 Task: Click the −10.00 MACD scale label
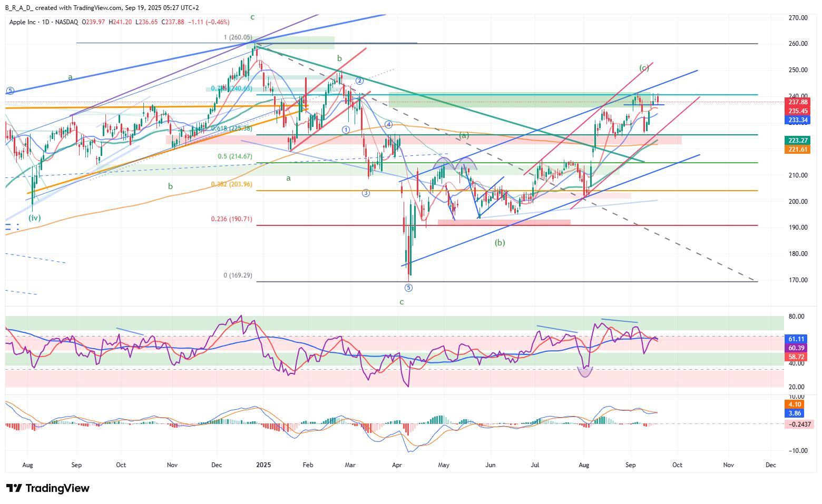pos(797,451)
